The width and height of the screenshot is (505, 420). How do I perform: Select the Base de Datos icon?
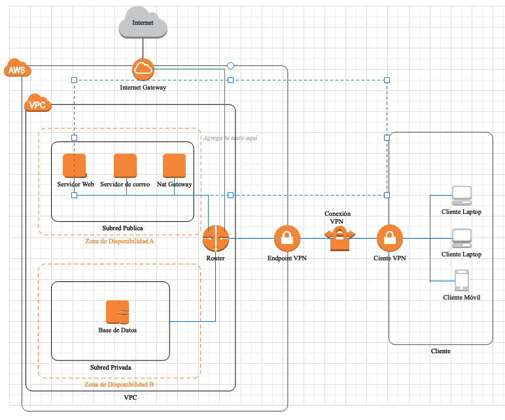[x=118, y=311]
